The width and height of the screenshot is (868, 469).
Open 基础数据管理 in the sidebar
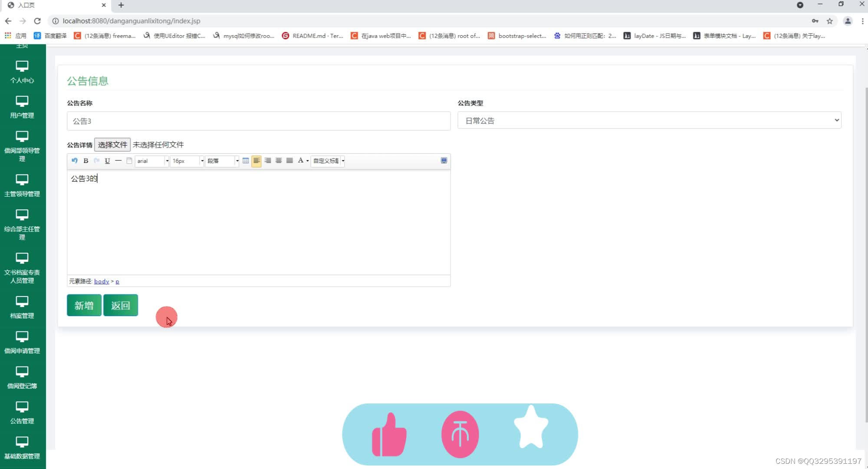click(x=22, y=448)
